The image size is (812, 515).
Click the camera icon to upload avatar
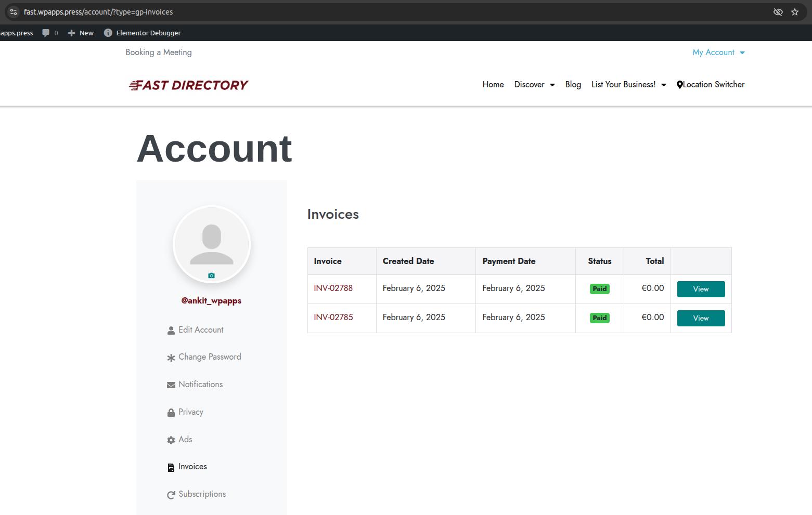[211, 275]
